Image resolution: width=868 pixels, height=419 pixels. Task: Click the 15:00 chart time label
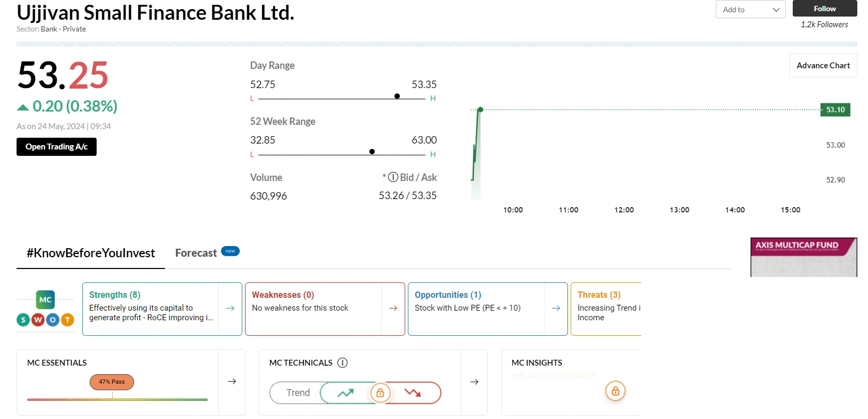(791, 210)
